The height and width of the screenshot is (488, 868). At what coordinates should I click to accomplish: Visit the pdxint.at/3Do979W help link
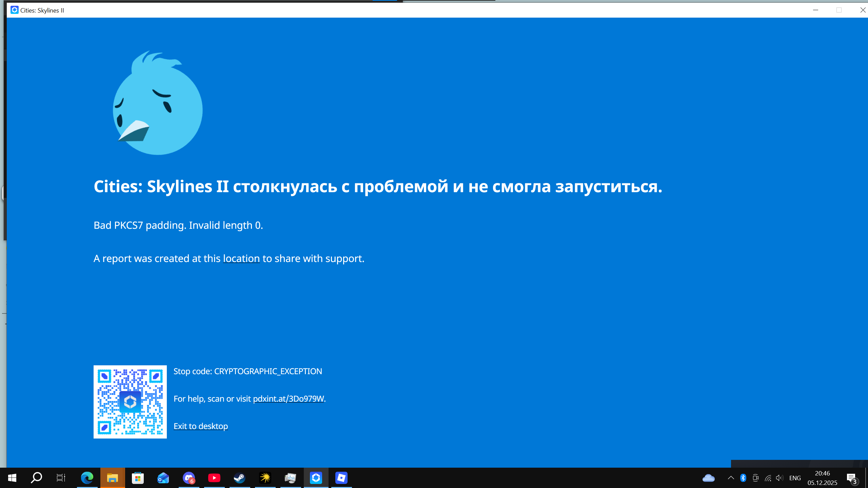click(289, 399)
